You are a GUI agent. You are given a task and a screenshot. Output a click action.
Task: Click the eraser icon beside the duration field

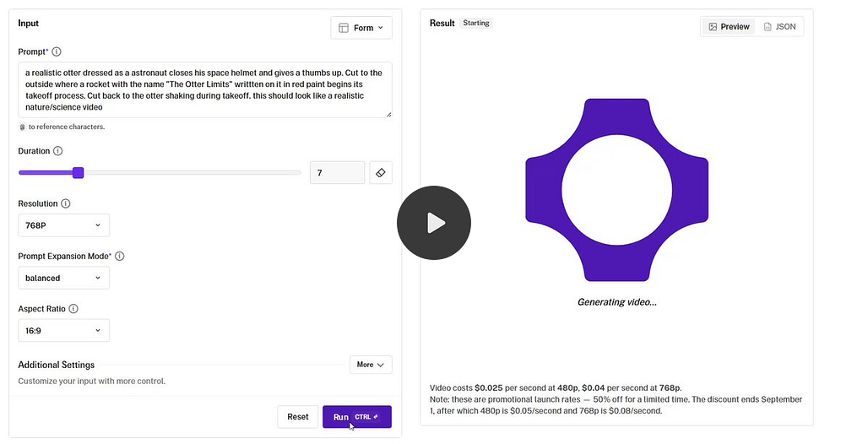click(380, 173)
